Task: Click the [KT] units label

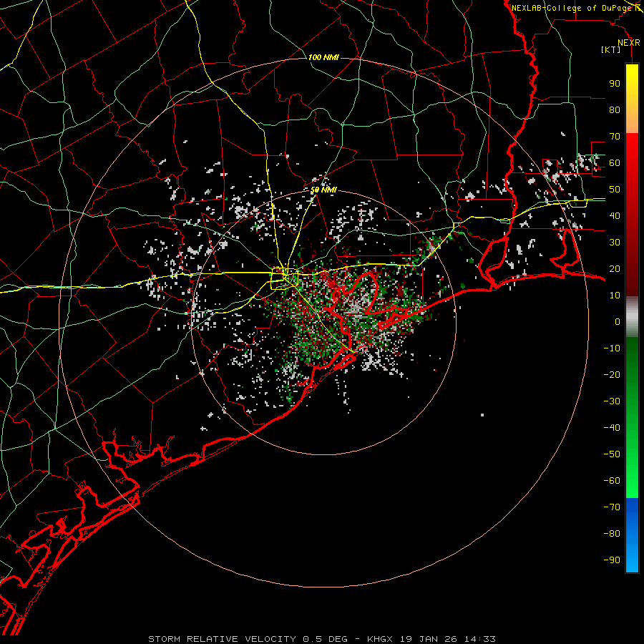Action: point(611,49)
